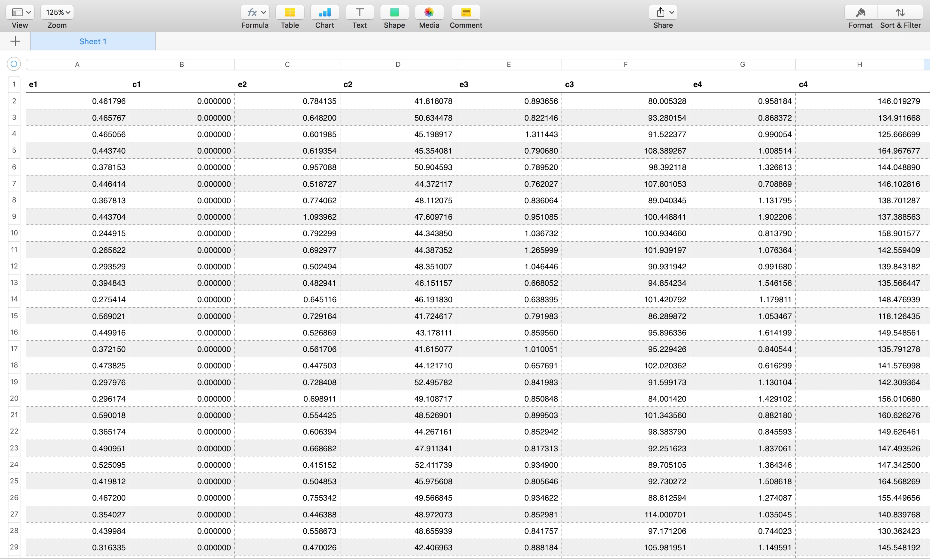Open the View options menu icon

click(x=20, y=12)
